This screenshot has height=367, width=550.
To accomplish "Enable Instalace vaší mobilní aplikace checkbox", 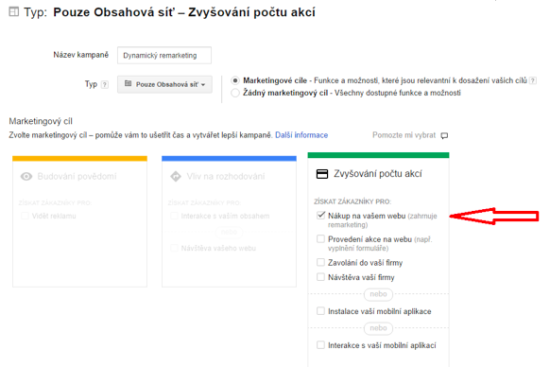I will point(321,311).
